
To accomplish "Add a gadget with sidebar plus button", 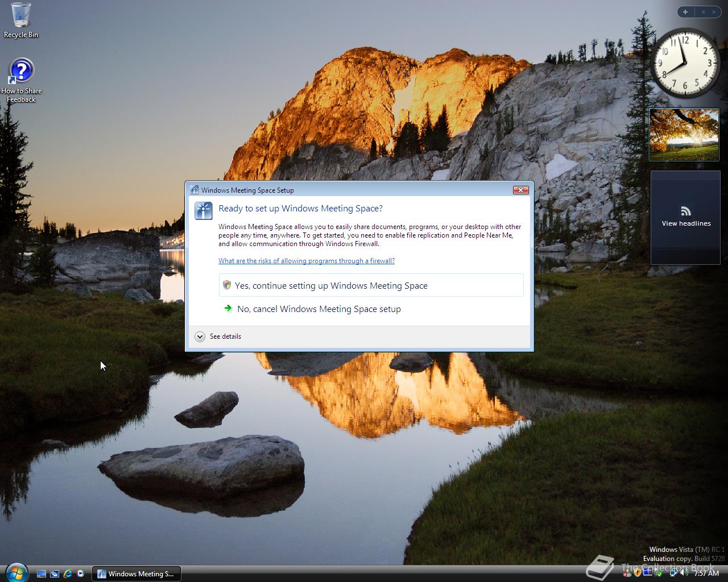I will (x=685, y=11).
